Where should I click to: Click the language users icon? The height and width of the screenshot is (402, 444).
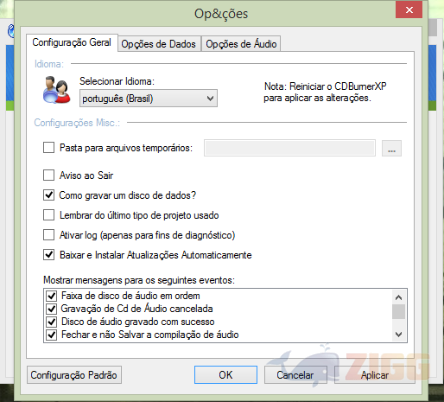coord(56,90)
